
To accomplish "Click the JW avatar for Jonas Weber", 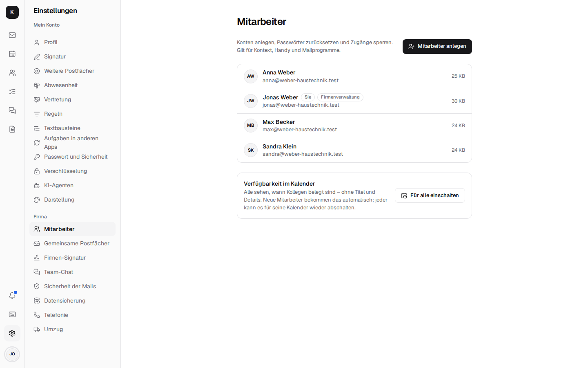I will pos(251,101).
